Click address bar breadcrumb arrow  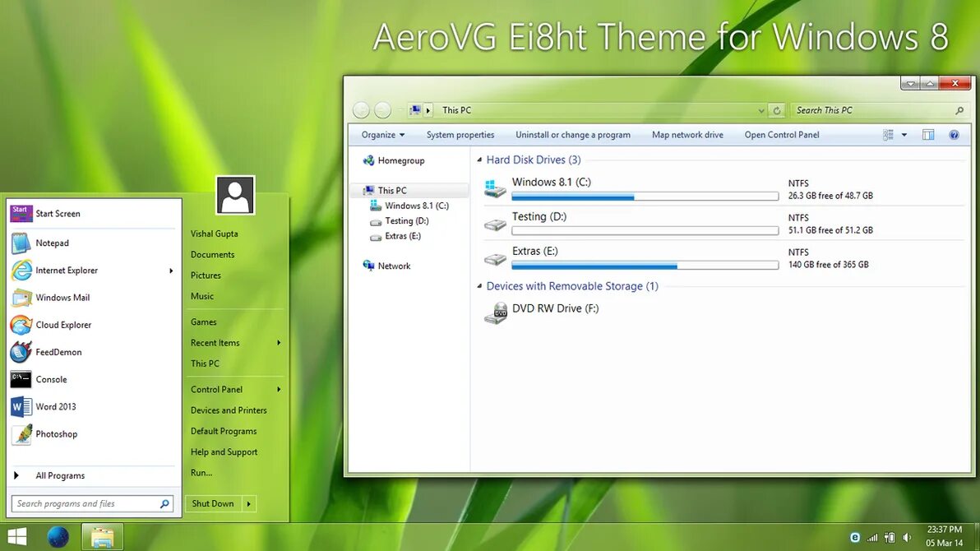pyautogui.click(x=428, y=110)
